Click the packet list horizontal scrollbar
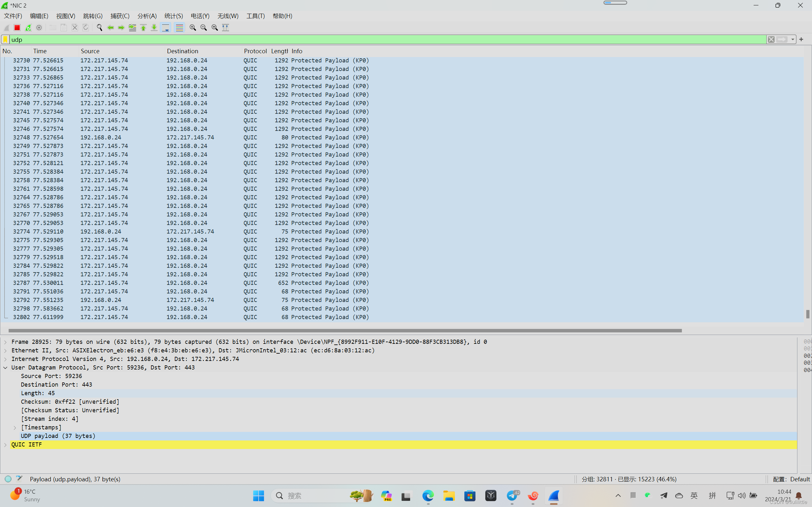Screen dimensions: 812x507 coord(344,330)
